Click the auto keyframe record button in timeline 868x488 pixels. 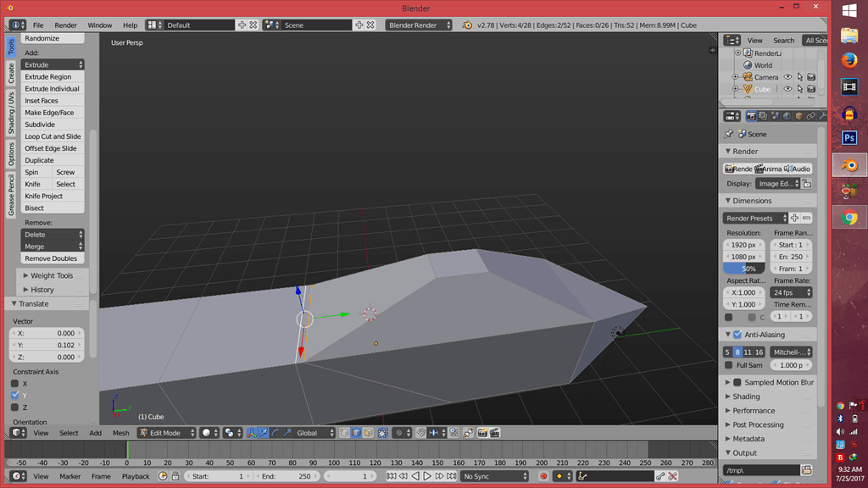pyautogui.click(x=544, y=476)
